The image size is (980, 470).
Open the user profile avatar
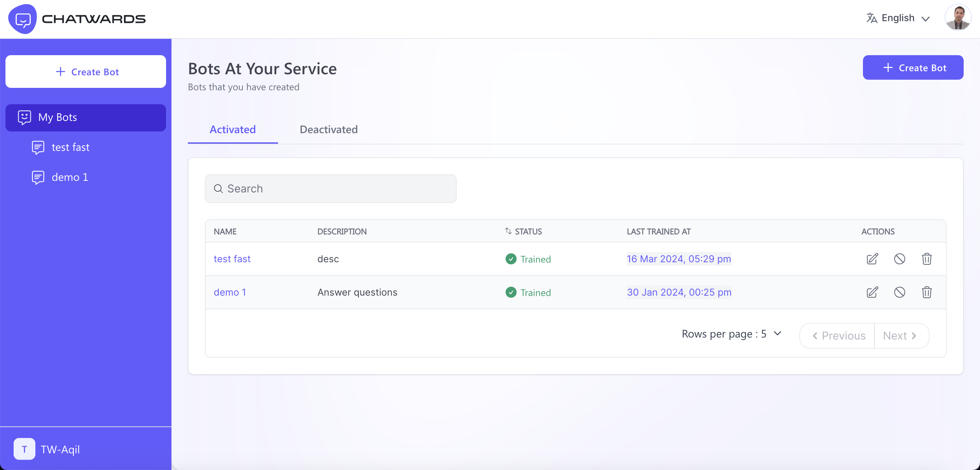coord(958,18)
